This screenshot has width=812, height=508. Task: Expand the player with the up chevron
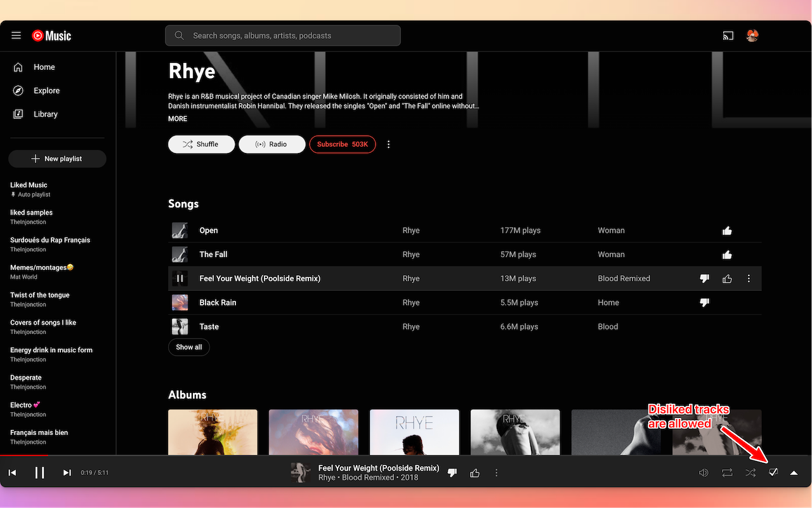pyautogui.click(x=794, y=472)
